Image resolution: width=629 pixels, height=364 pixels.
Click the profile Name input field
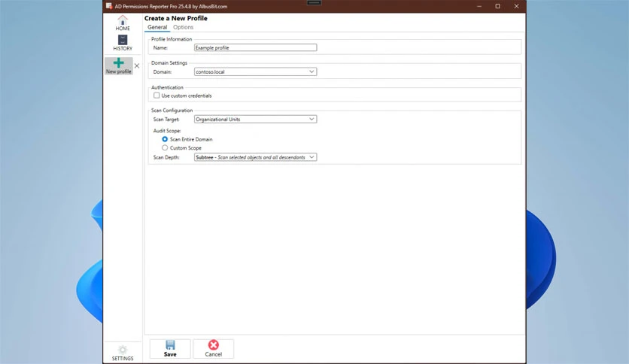point(256,47)
